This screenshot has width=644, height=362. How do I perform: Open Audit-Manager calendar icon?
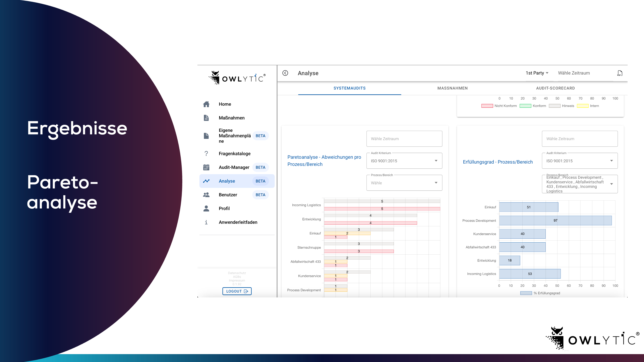tap(206, 167)
